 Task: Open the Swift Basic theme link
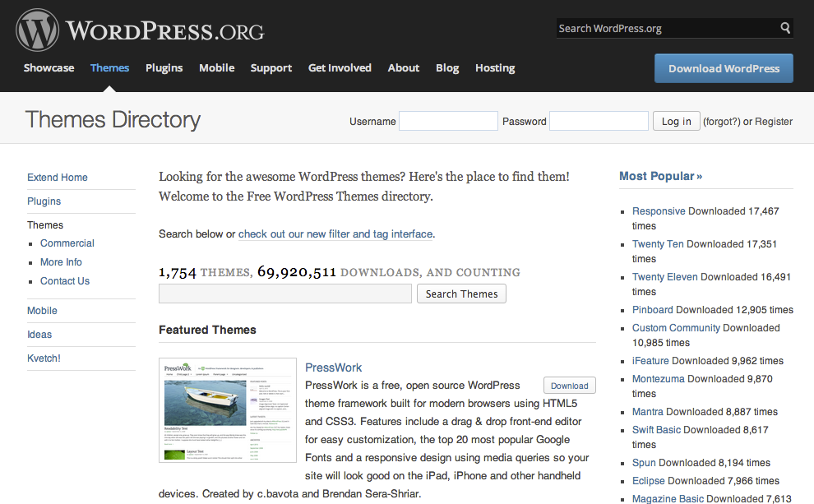[x=656, y=430]
